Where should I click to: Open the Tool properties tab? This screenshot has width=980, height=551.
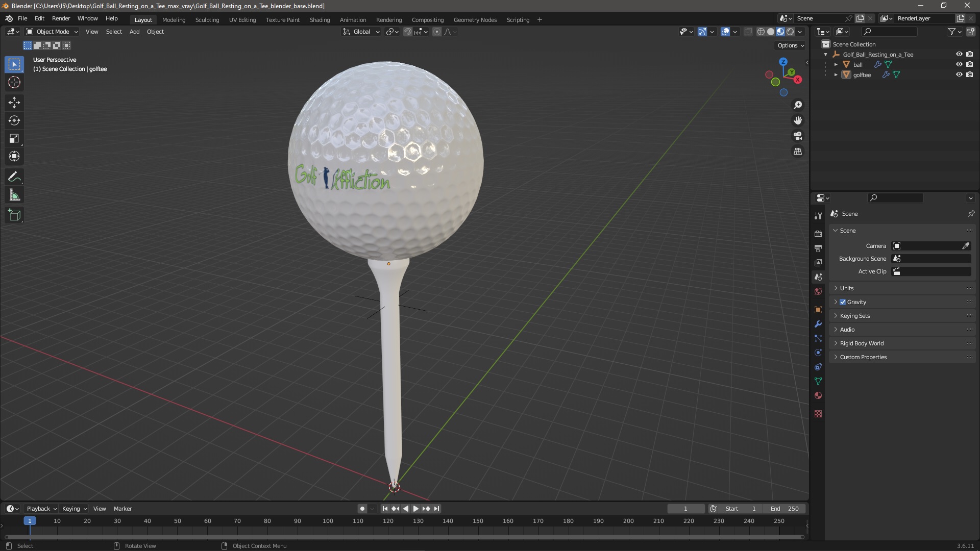(x=818, y=216)
